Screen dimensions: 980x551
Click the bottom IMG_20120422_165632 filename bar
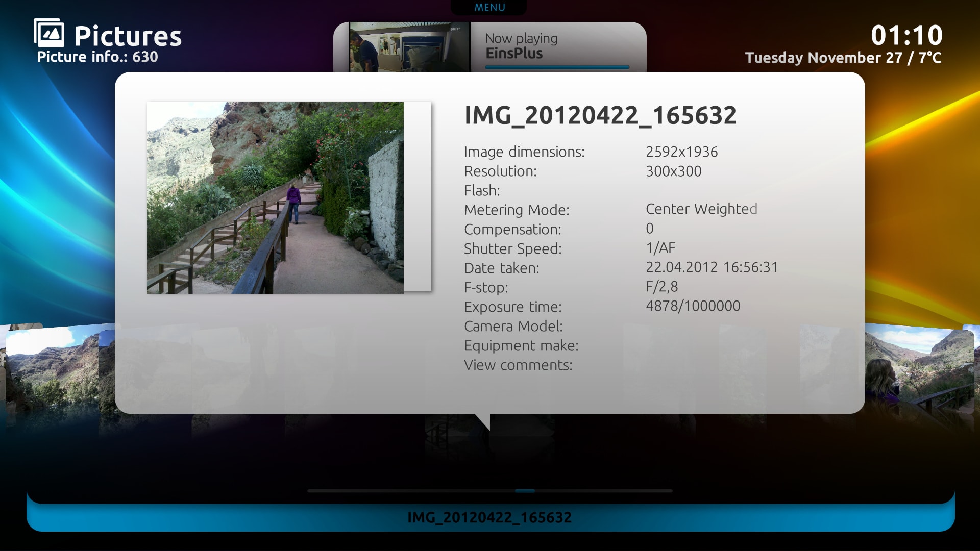coord(490,517)
